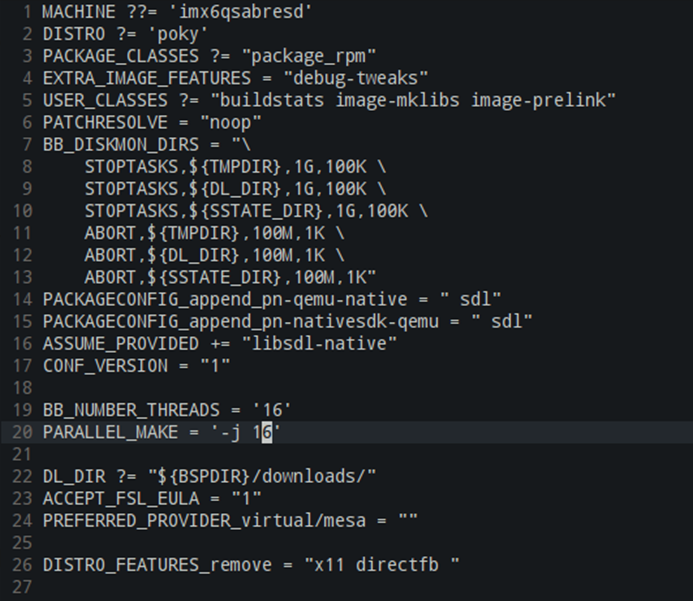Screen dimensions: 693x601
Task: Click the 'imx6qsabresd' machine value
Action: pyautogui.click(x=241, y=12)
